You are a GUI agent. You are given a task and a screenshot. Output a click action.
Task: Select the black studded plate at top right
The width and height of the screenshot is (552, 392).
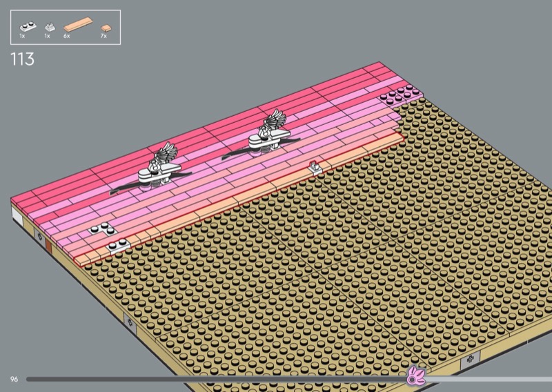coord(397,97)
